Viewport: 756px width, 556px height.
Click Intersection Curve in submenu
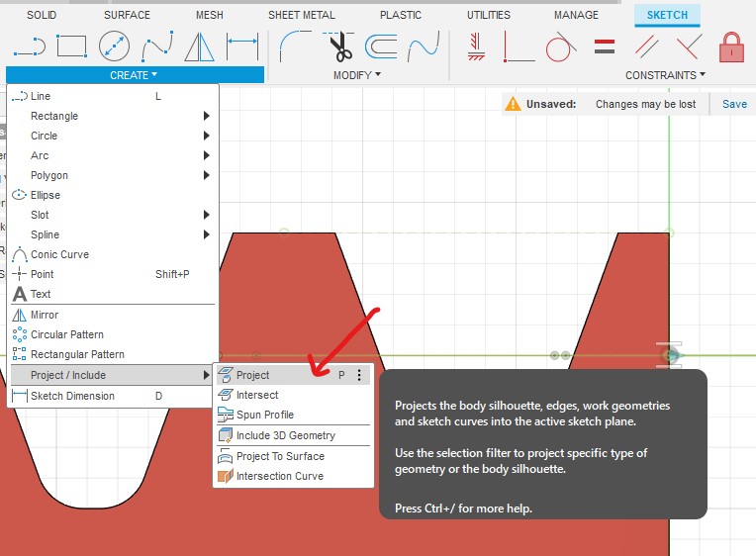click(x=279, y=476)
